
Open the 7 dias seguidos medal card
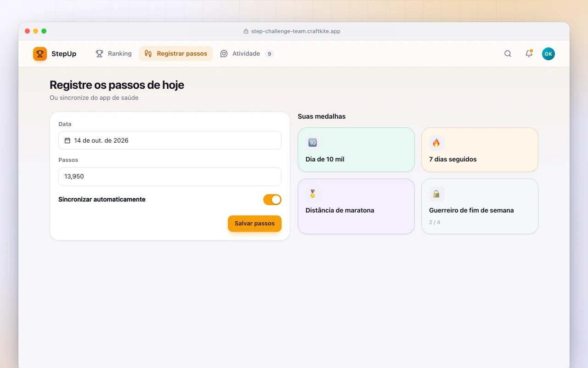(480, 149)
